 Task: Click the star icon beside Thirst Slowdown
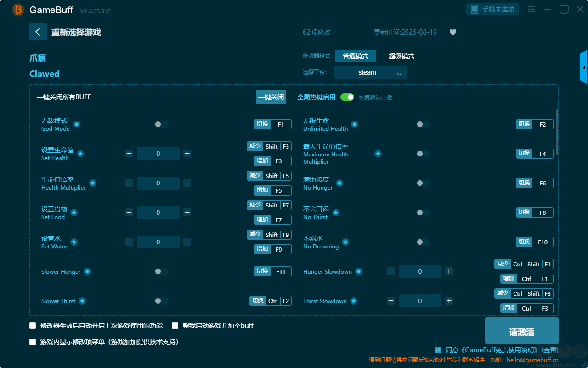click(x=354, y=301)
